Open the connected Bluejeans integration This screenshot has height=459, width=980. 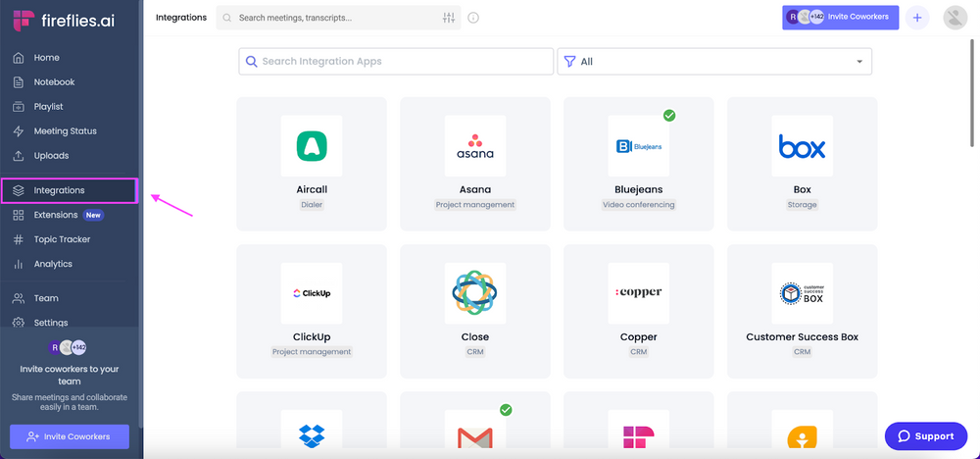638,164
